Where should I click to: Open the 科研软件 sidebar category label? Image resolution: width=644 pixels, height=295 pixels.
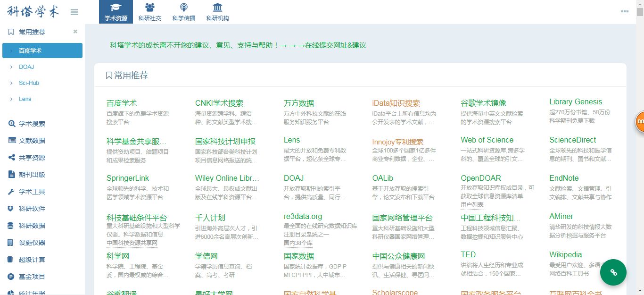click(x=32, y=209)
